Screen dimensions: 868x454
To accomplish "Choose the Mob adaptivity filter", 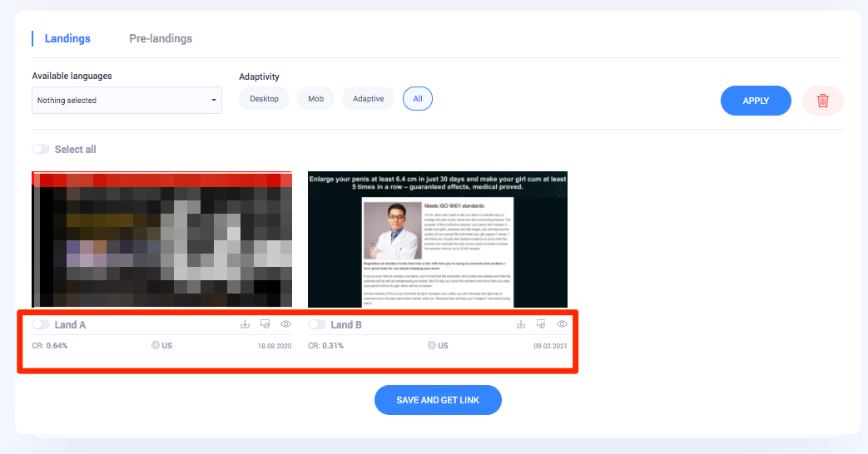I will click(315, 99).
